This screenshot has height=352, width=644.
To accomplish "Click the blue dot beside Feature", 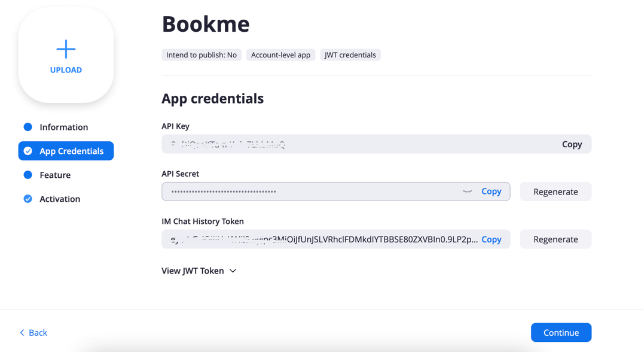I will [x=28, y=175].
